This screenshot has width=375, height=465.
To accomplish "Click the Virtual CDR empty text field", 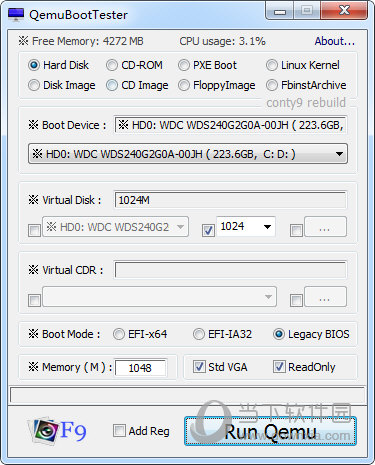I will click(231, 270).
